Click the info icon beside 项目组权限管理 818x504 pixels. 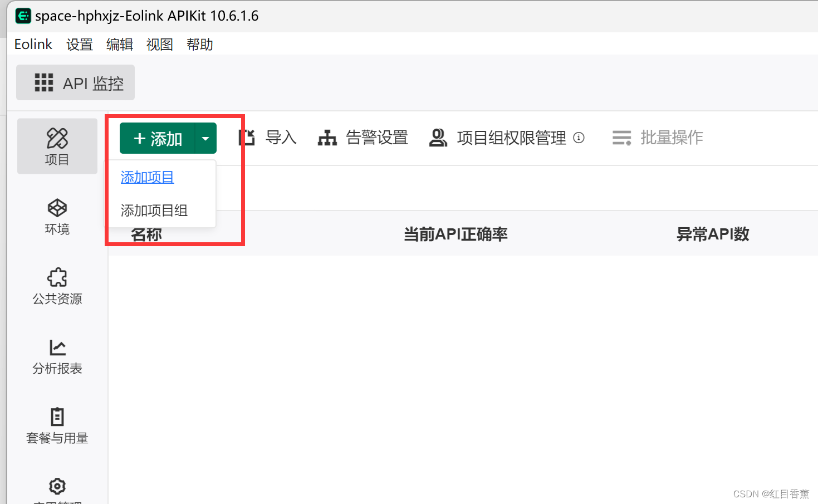(579, 138)
